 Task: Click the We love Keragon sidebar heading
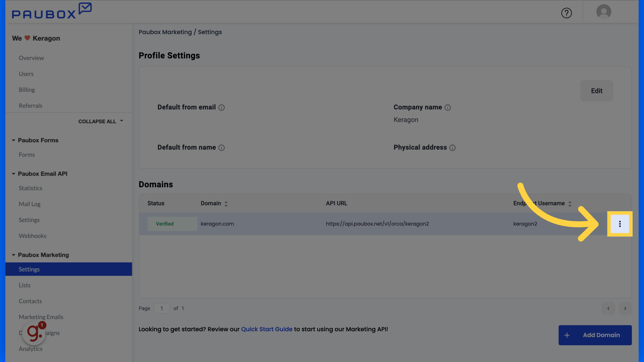click(36, 38)
